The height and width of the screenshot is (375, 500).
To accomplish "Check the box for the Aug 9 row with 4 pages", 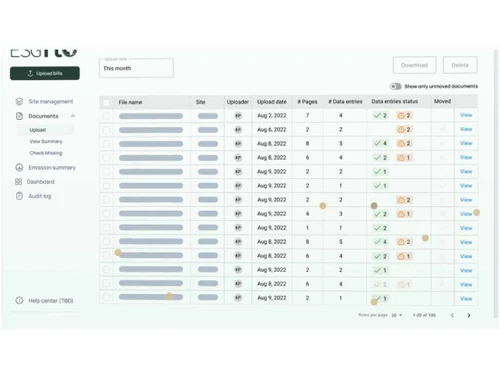I will click(106, 214).
